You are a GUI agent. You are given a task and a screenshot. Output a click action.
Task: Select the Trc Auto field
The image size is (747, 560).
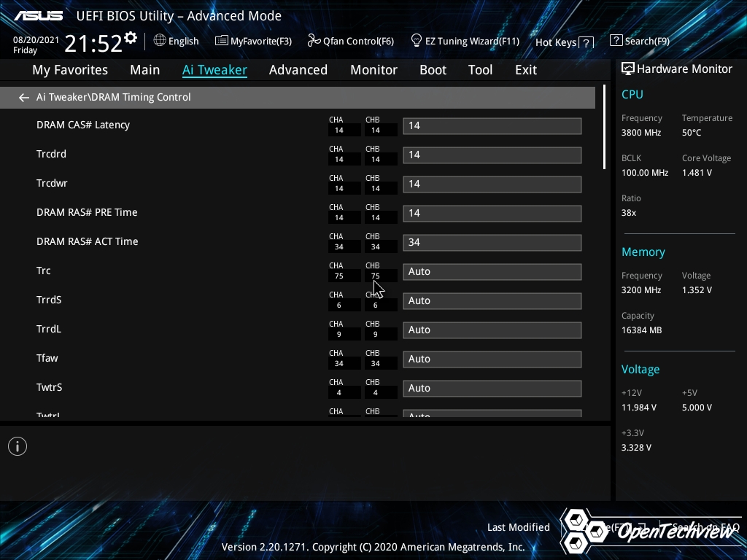click(x=492, y=271)
